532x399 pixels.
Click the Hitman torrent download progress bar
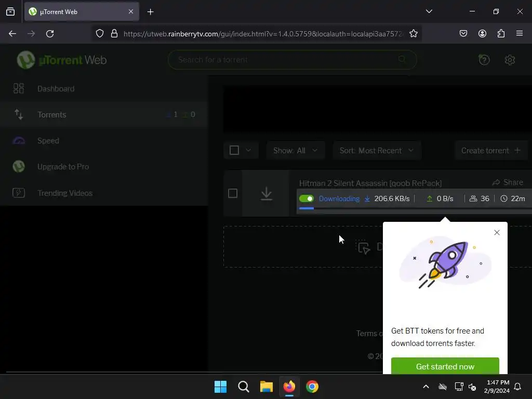pyautogui.click(x=415, y=208)
